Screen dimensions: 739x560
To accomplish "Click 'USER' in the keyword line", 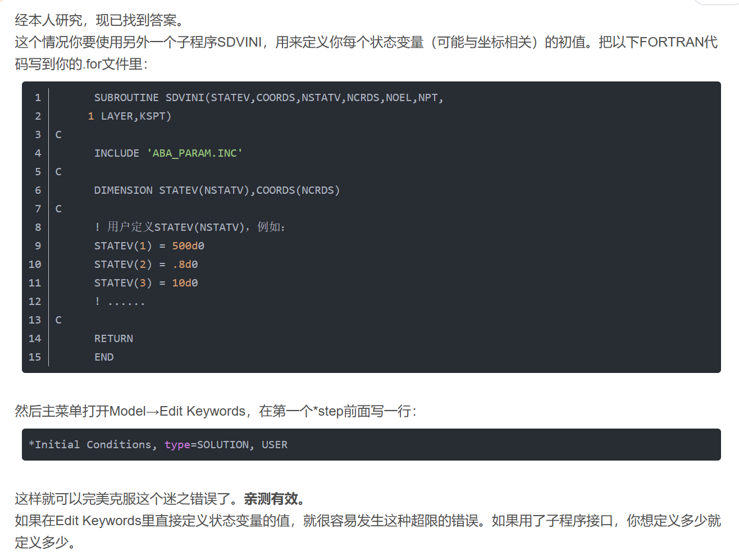I will [275, 445].
